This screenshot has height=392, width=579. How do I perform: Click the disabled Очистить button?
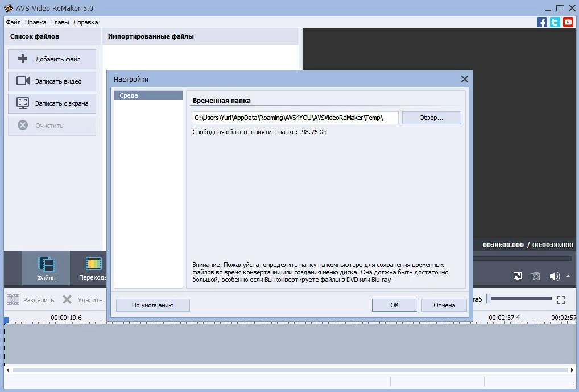pos(52,126)
